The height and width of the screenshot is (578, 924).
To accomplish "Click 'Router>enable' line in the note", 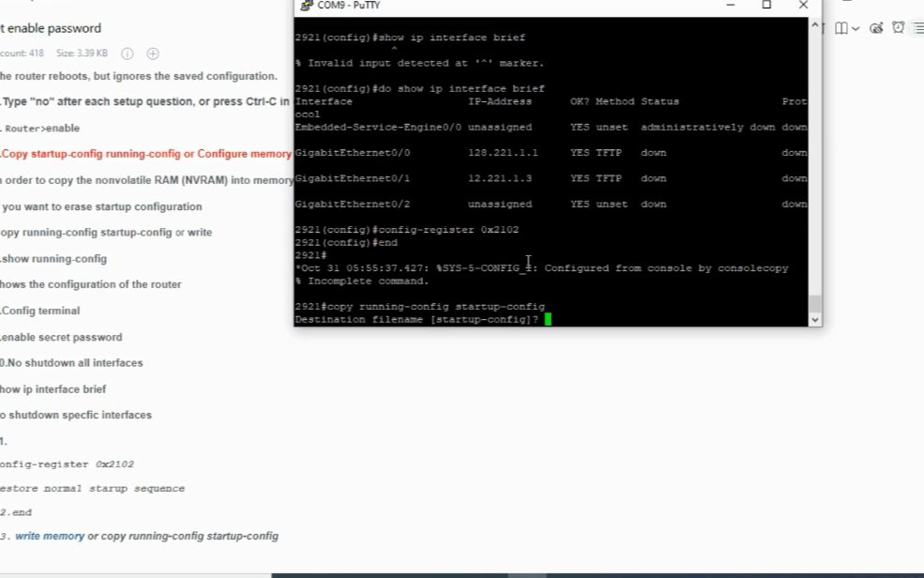I will pos(40,129).
